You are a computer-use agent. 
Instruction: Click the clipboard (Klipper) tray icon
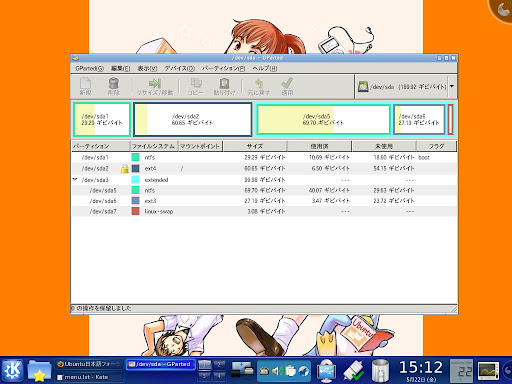(290, 371)
